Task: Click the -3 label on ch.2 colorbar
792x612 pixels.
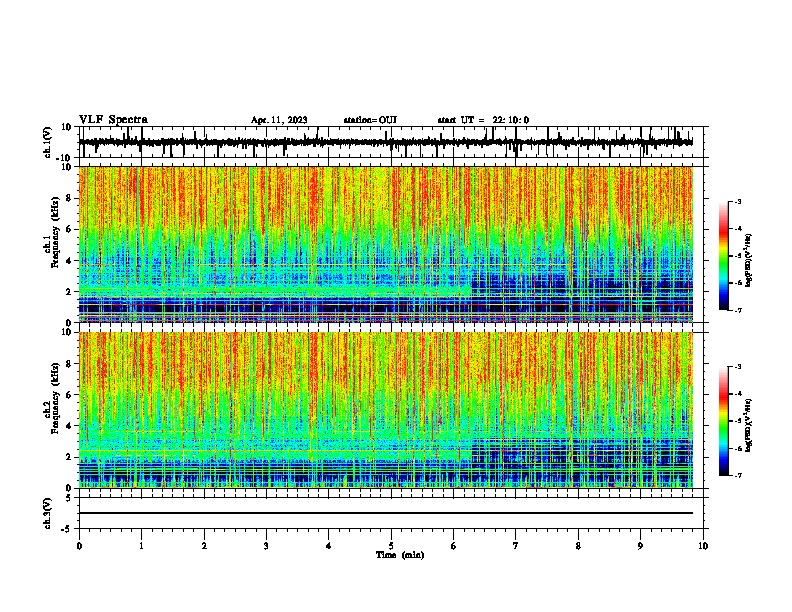Action: [737, 367]
